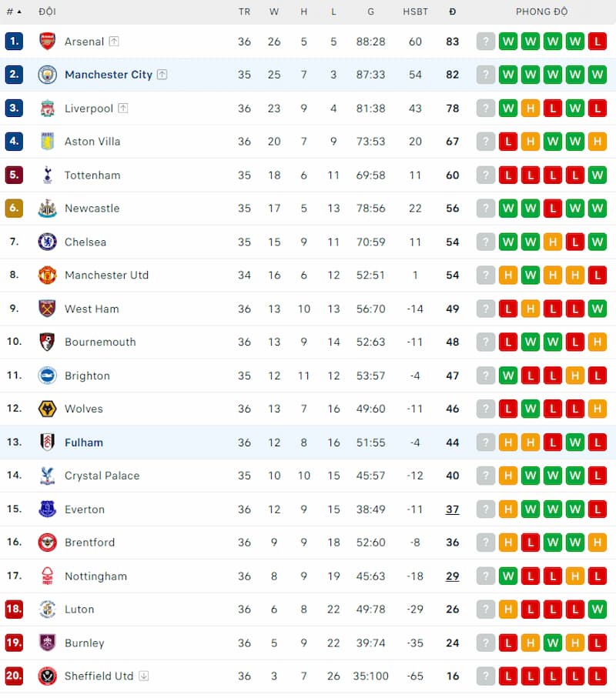The width and height of the screenshot is (616, 698).
Task: Click the Arsenal promotion arrow icon
Action: [113, 41]
